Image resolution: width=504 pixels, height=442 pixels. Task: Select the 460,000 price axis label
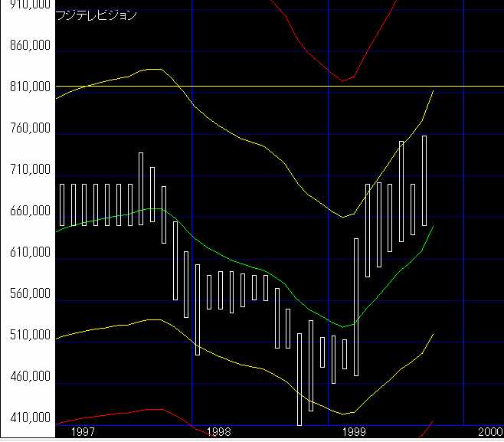[28, 377]
